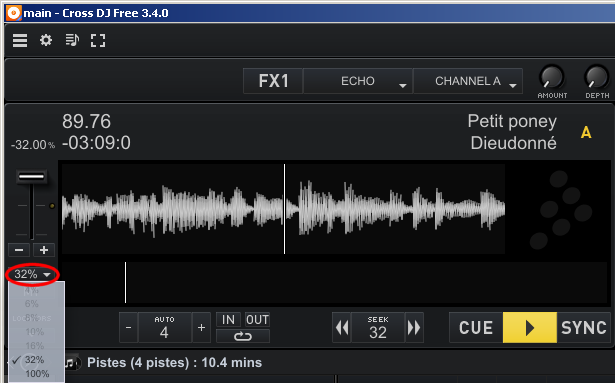
Task: Toggle the FX1 effect button
Action: [x=273, y=81]
